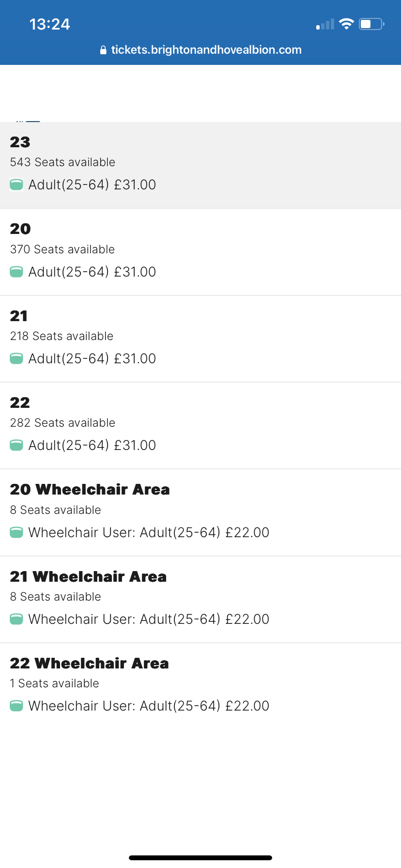Tap Wheelchair User £22.00 price in 21 area
Viewport: 401px width, 868px height.
[x=149, y=619]
